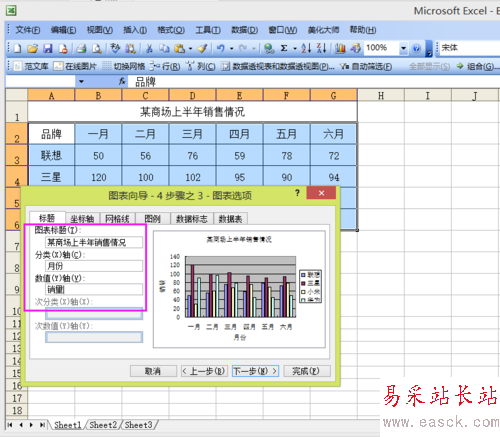This screenshot has height=437, width=500.
Task: Go back with 上一步 button
Action: click(204, 371)
